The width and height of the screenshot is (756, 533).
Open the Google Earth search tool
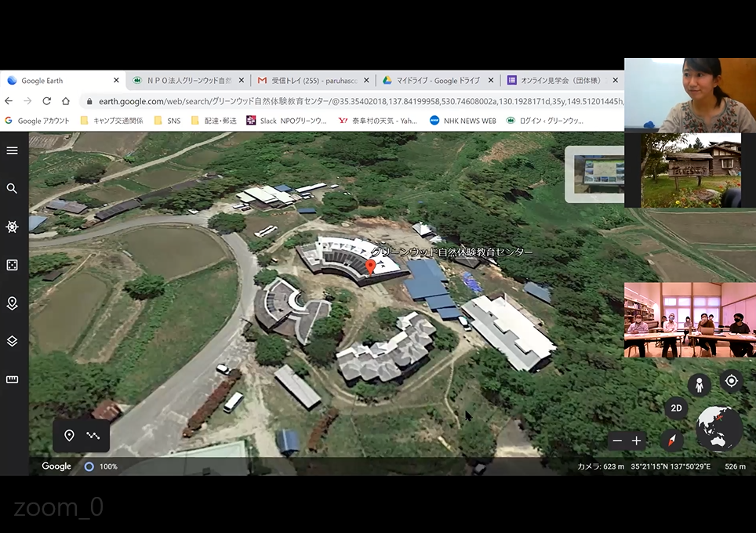pos(12,188)
